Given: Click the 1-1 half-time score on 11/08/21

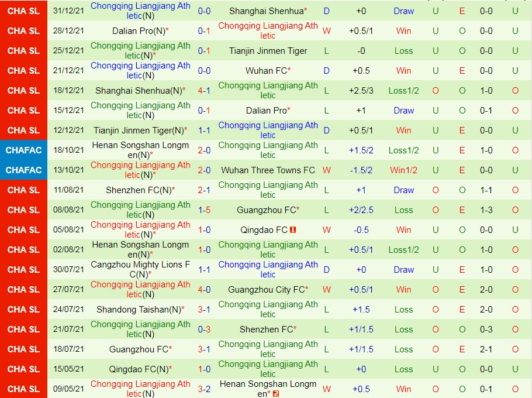Looking at the screenshot, I should click(486, 190).
